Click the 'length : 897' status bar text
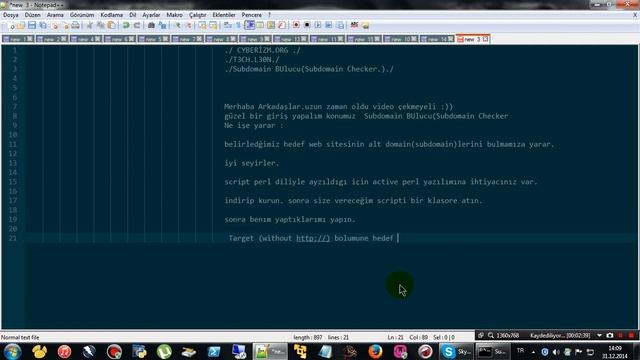This screenshot has width=640, height=360. pos(307,338)
